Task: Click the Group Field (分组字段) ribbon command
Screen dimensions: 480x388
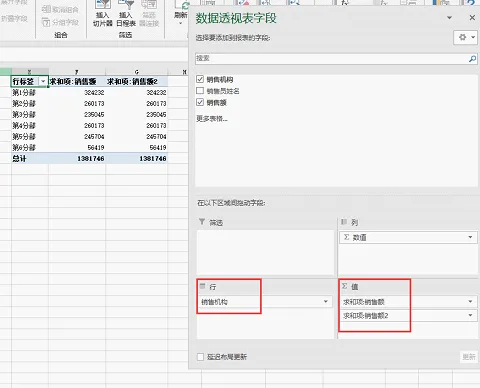Action: [60, 22]
